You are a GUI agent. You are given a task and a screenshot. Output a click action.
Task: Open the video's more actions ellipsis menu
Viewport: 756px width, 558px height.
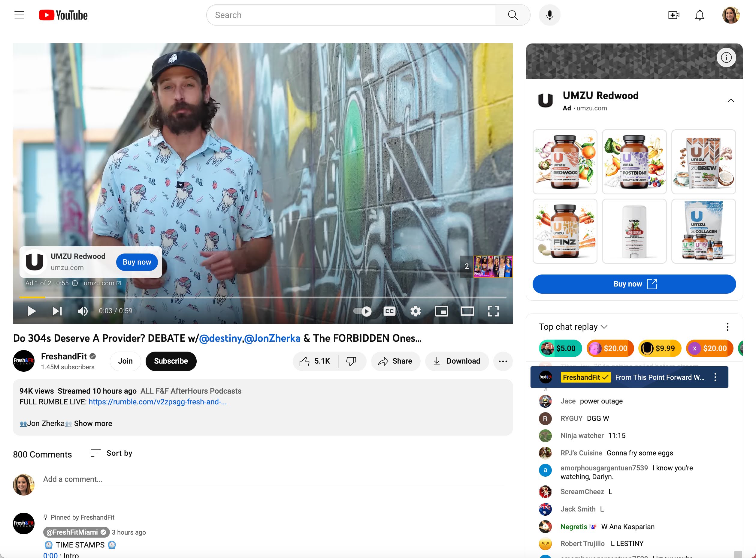[503, 361]
